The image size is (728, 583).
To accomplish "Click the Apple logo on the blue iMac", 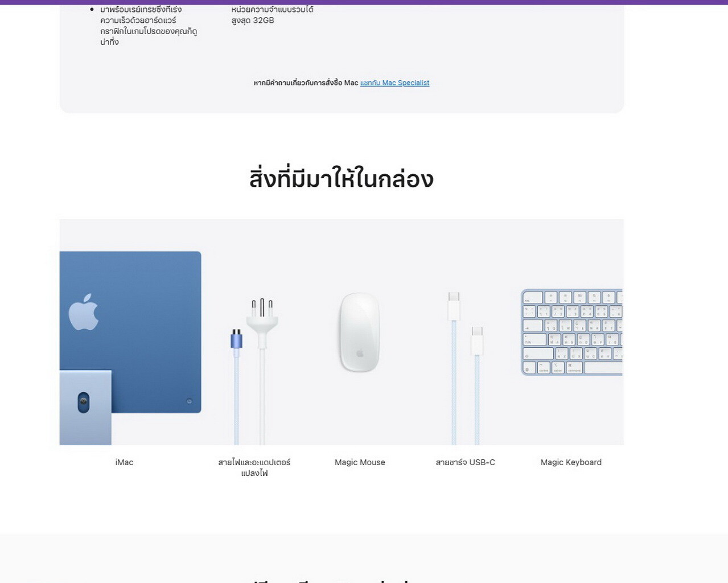I will point(84,312).
